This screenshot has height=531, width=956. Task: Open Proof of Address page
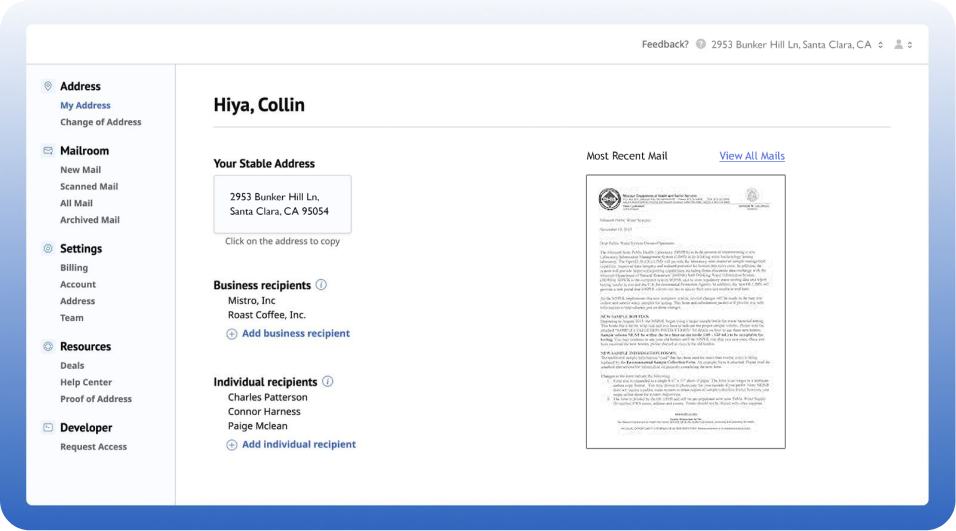[x=96, y=399]
